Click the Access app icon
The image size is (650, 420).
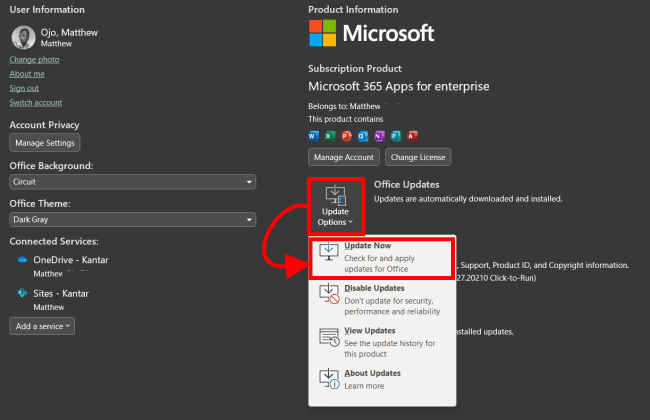pos(412,136)
